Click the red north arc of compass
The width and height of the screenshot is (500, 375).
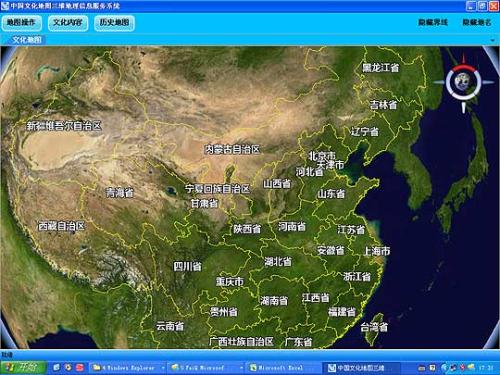point(464,68)
